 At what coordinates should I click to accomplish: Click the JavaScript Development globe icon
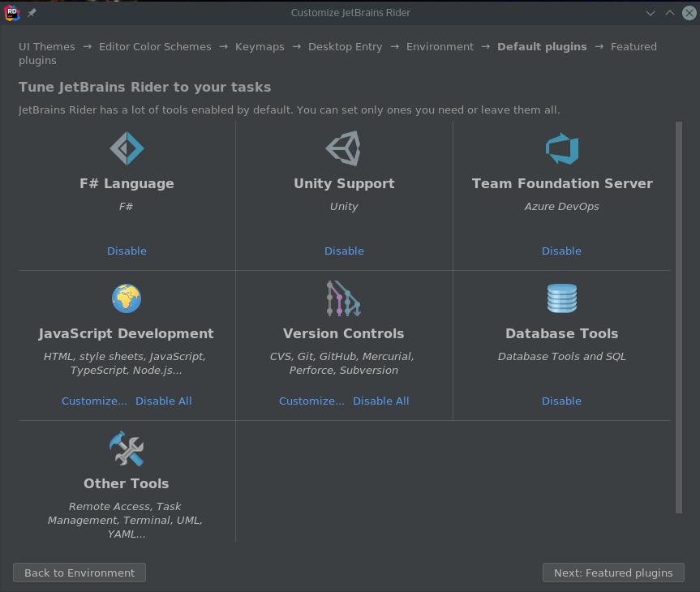[x=127, y=298]
